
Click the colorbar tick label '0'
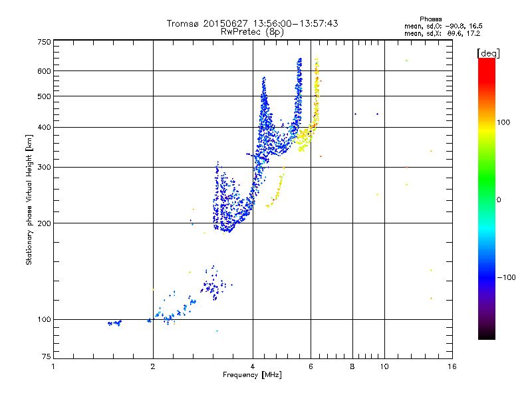click(499, 200)
